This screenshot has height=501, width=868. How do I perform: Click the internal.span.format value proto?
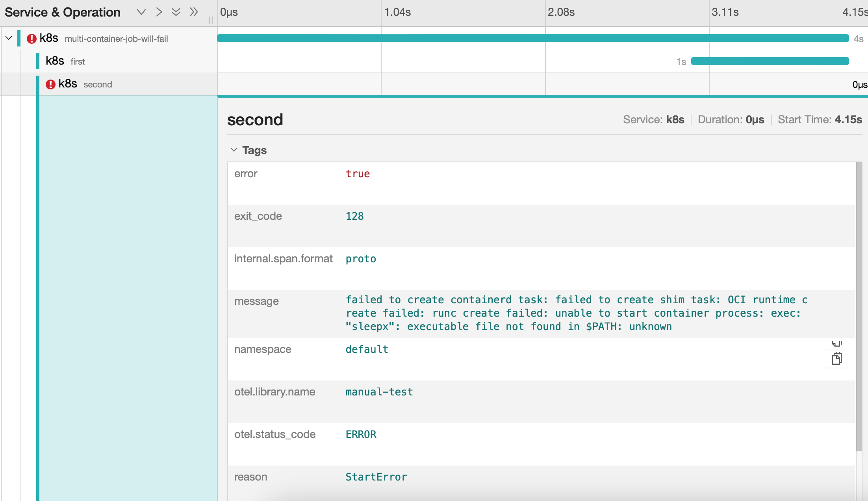[x=361, y=259]
